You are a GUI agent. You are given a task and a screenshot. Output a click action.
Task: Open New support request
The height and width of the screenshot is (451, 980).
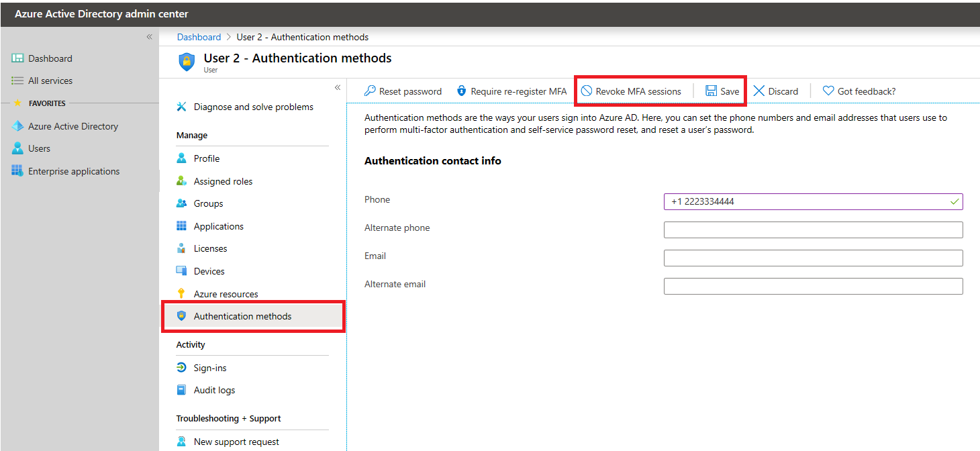pyautogui.click(x=236, y=442)
